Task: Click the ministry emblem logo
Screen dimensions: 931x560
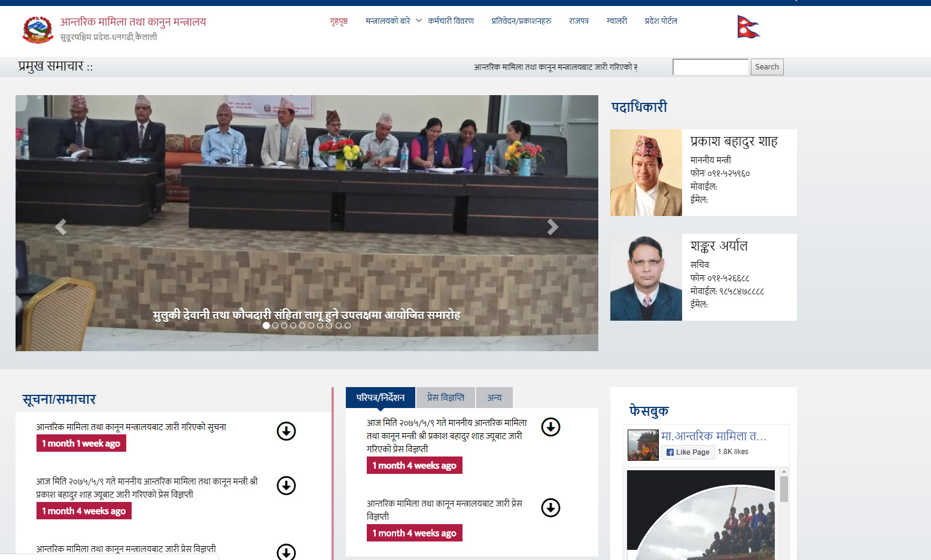Action: pos(38,29)
